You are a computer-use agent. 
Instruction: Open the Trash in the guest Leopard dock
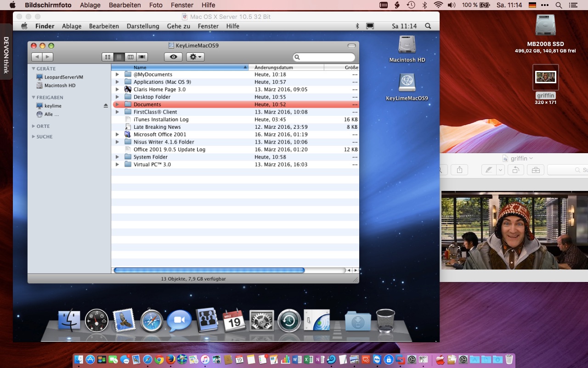385,320
